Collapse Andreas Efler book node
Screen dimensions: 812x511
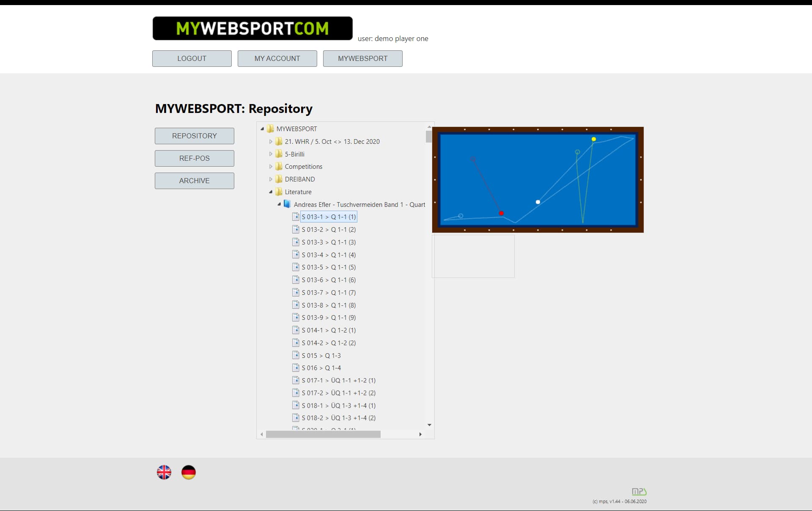point(279,204)
